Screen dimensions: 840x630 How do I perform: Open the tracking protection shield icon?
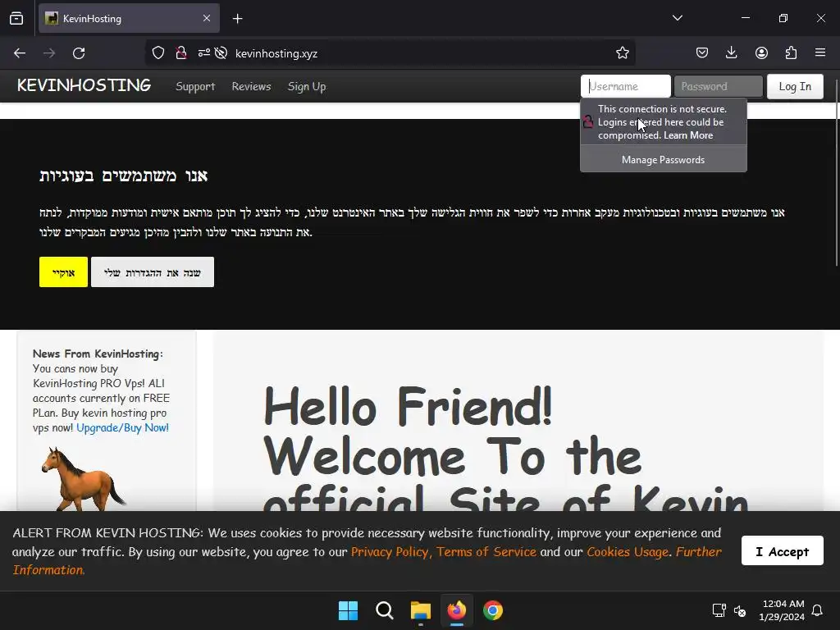[x=158, y=53]
